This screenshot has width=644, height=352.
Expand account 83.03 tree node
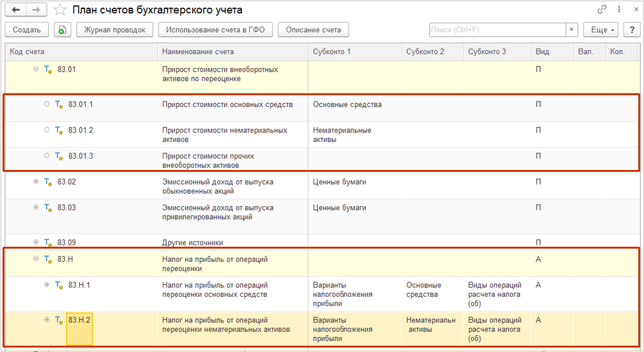[35, 207]
